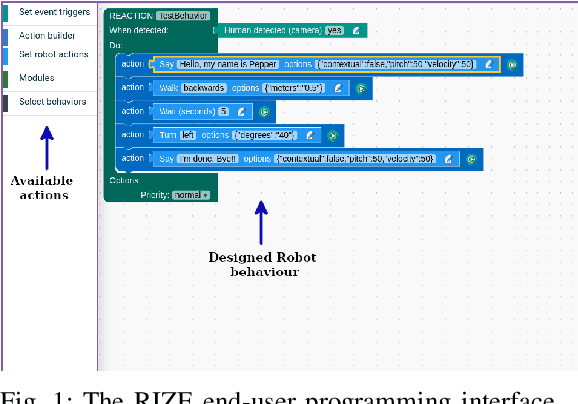This screenshot has width=578, height=404.
Task: Click the When detected label
Action: point(139,30)
